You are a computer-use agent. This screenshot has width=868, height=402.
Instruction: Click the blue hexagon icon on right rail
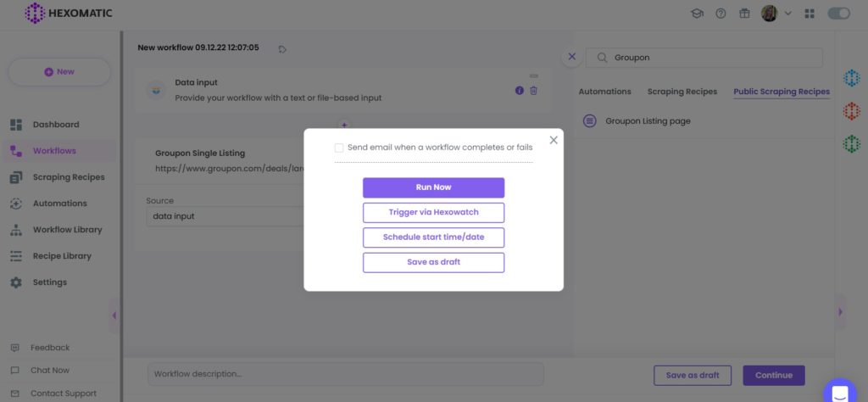point(851,78)
